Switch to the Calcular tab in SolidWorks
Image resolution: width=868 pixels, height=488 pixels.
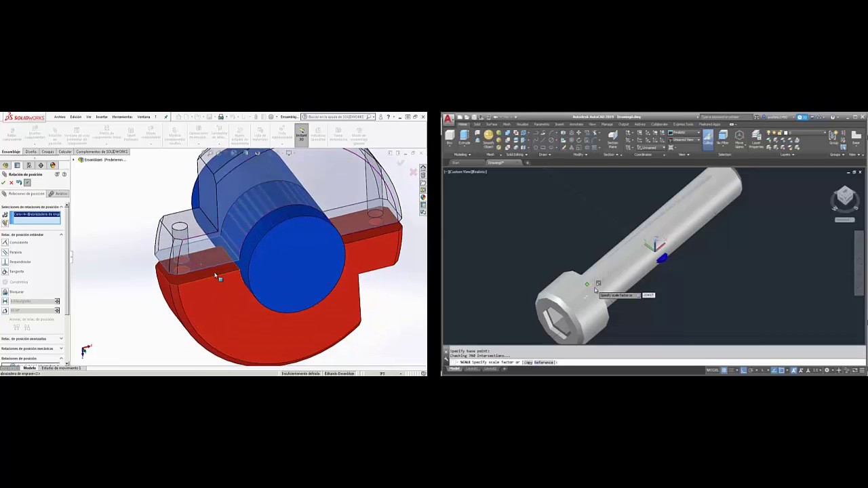[x=65, y=152]
